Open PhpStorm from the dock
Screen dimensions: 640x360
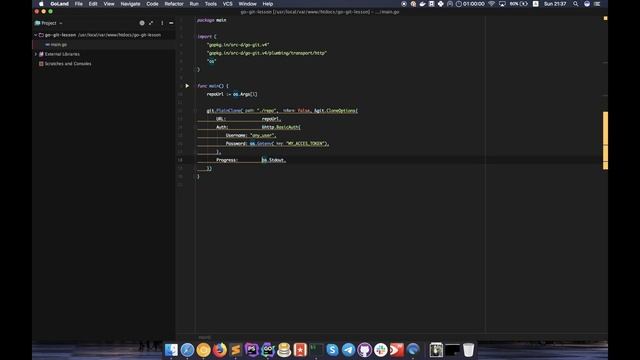click(x=252, y=350)
